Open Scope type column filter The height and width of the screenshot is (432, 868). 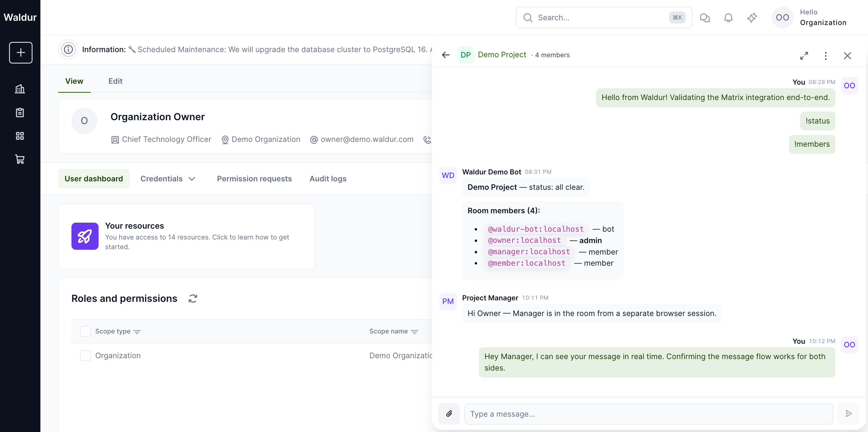137,332
